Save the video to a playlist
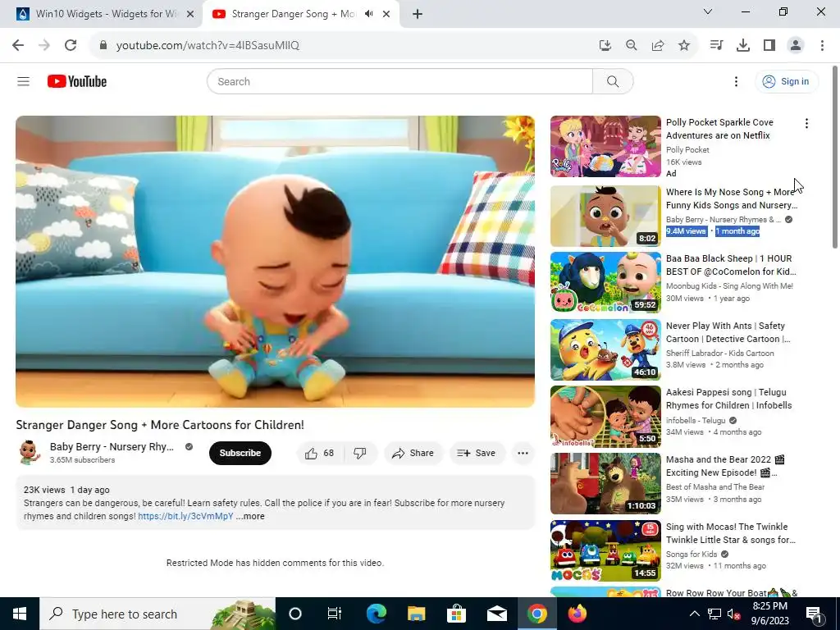This screenshot has width=840, height=630. click(x=477, y=453)
